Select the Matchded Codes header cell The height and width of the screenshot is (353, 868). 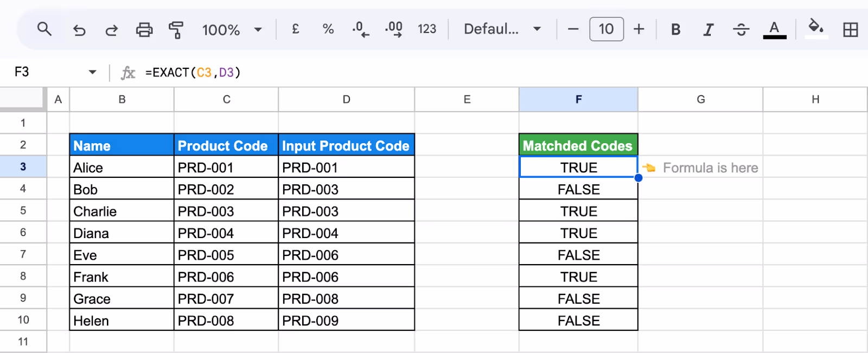click(x=578, y=145)
